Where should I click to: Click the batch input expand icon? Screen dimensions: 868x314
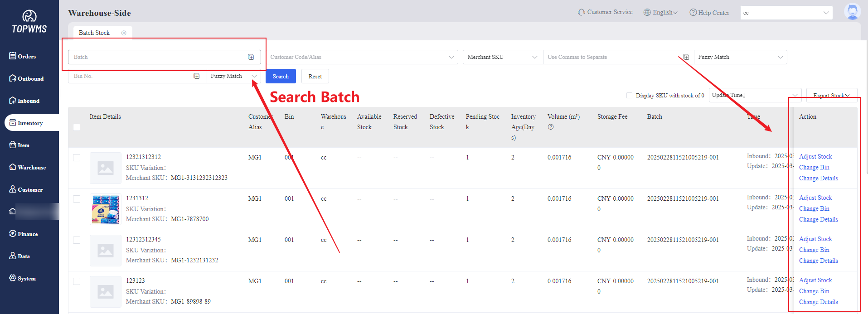point(251,57)
